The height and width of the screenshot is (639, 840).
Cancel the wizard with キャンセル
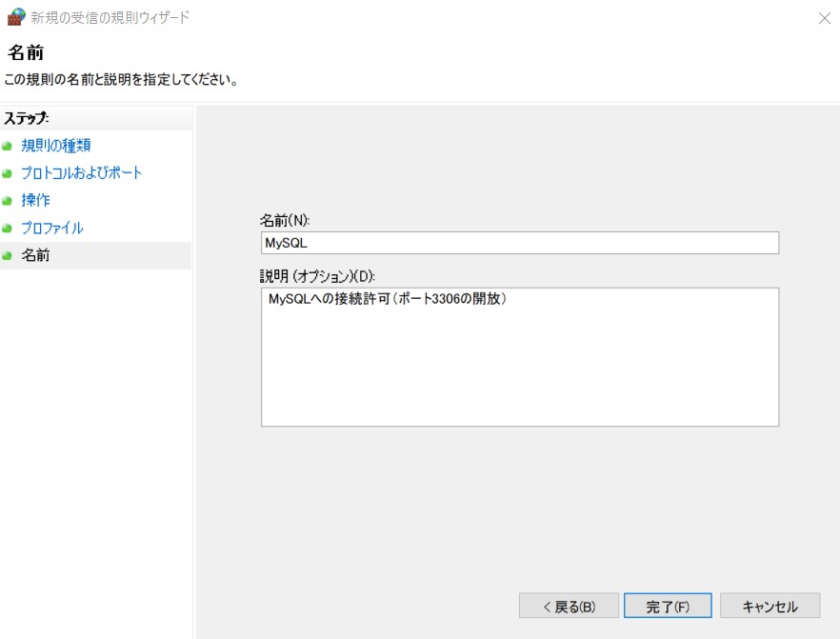[x=770, y=606]
